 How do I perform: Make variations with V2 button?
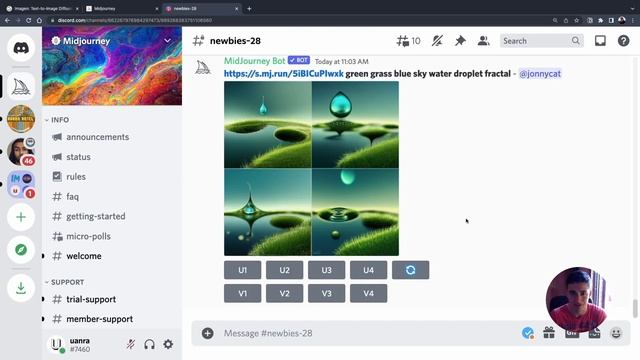click(x=284, y=293)
